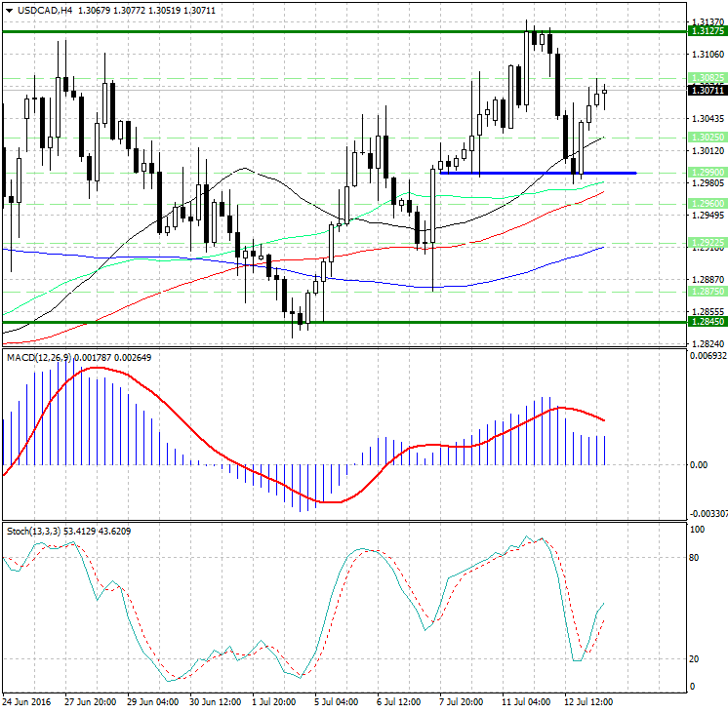728x713 pixels.
Task: Click the 1.30250 level label
Action: point(707,139)
